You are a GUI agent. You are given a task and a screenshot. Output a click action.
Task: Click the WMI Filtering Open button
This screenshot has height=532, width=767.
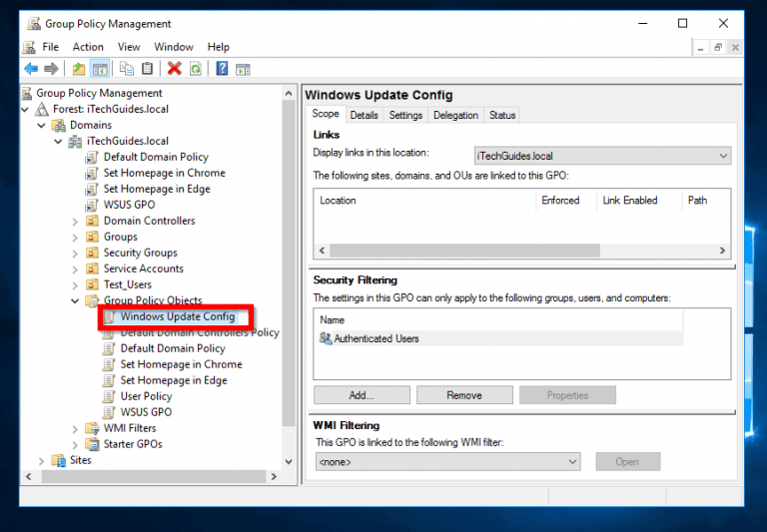coord(627,461)
